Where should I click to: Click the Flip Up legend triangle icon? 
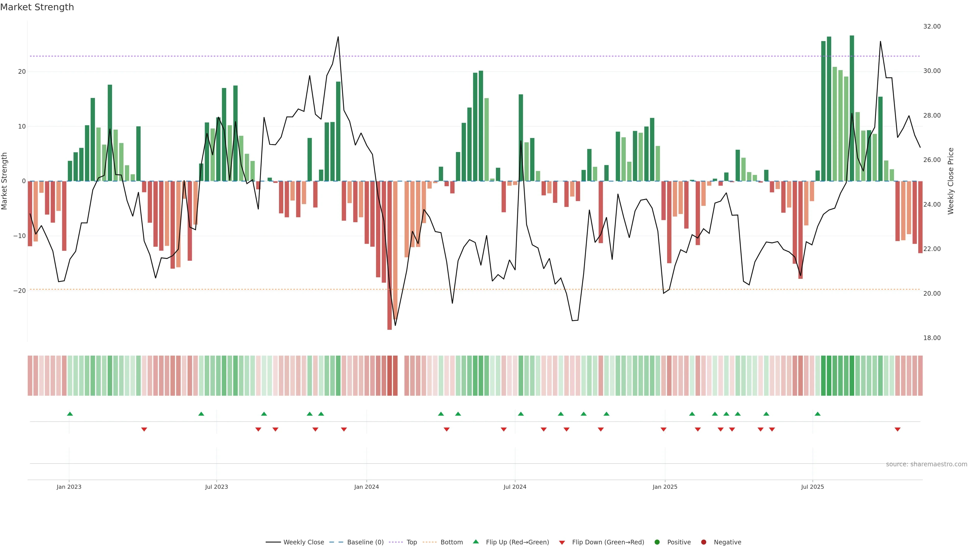475,542
